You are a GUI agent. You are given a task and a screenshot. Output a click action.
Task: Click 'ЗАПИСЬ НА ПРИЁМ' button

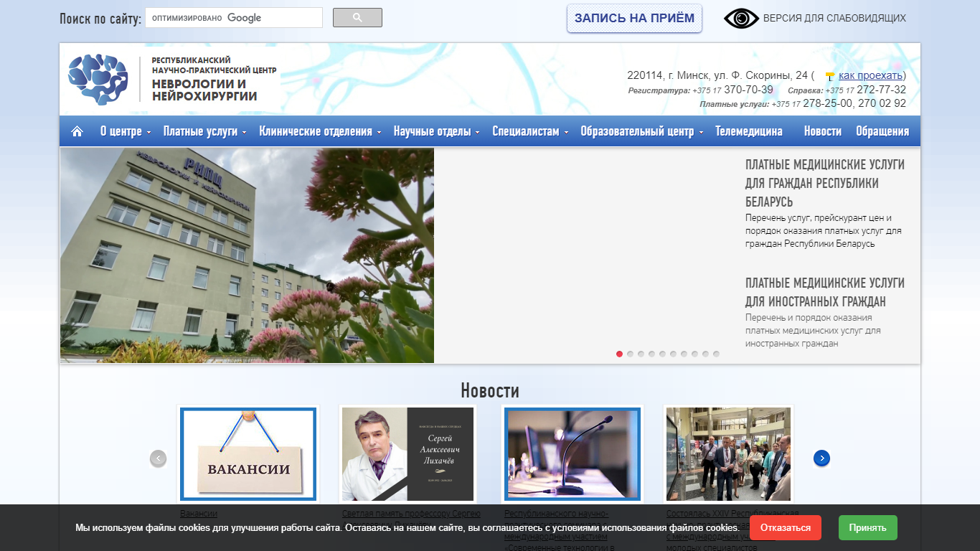[634, 19]
